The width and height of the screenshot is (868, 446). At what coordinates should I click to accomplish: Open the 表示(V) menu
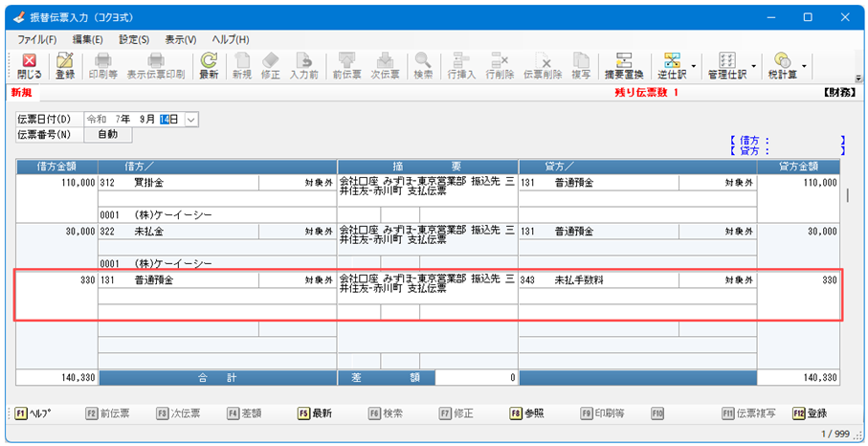click(x=180, y=39)
